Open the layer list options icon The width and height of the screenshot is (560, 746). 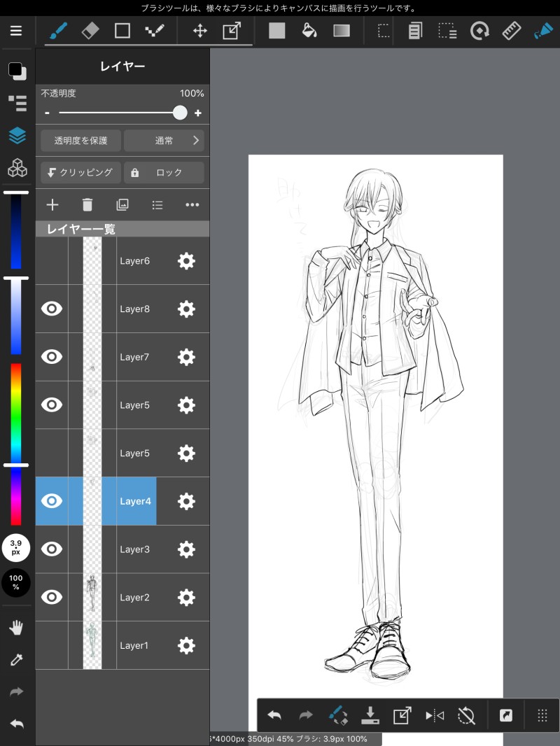click(x=157, y=205)
